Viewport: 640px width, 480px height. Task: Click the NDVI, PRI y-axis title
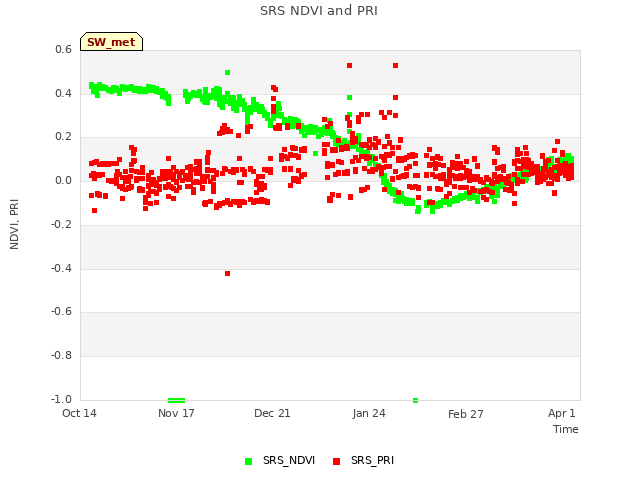coord(14,224)
